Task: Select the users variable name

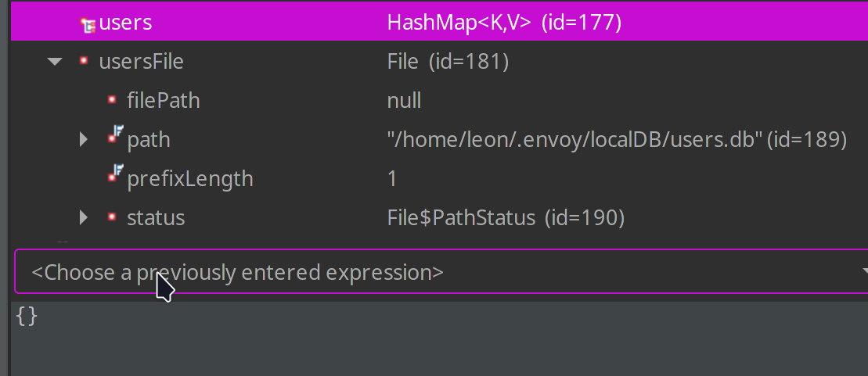Action: 125,23
